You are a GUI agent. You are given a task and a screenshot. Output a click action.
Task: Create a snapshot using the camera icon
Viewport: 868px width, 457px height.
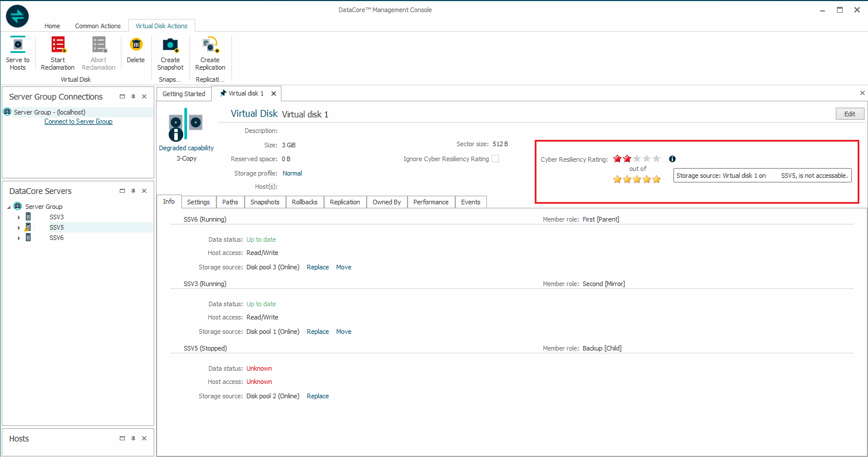[170, 45]
